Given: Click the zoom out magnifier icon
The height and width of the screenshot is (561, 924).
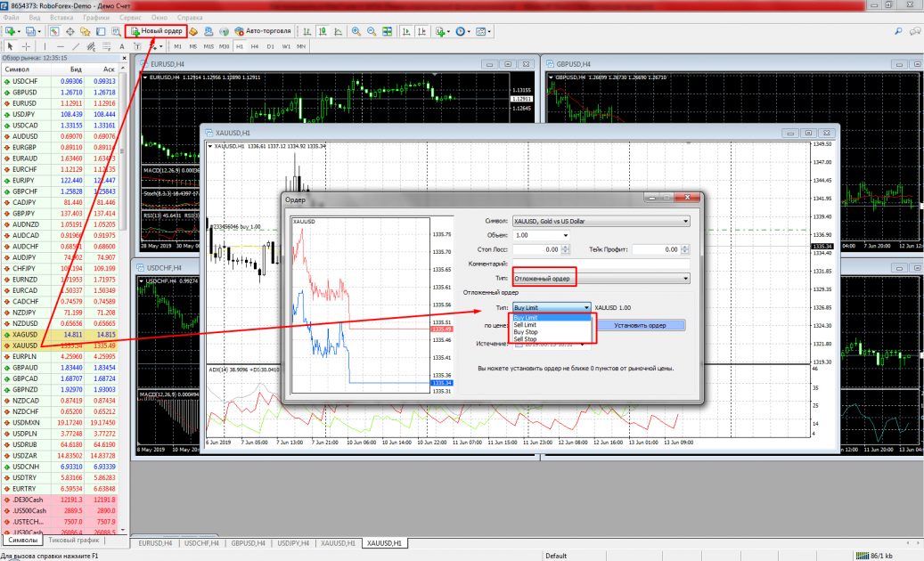Looking at the screenshot, I should click(371, 31).
